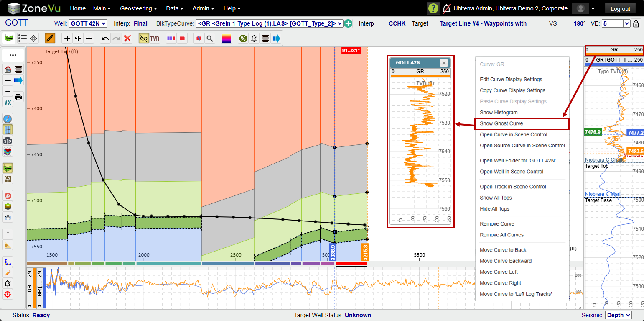Click the green percent icon
The width and height of the screenshot is (644, 321).
[243, 39]
